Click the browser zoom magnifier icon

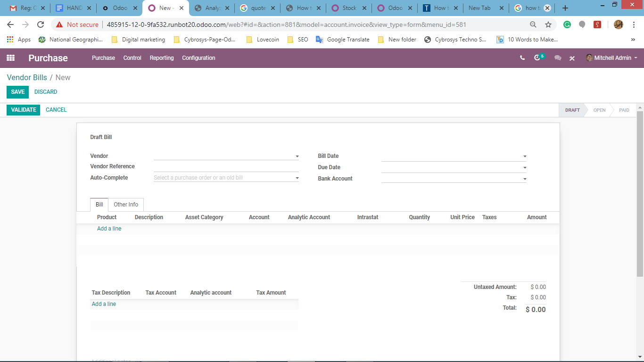(x=533, y=25)
